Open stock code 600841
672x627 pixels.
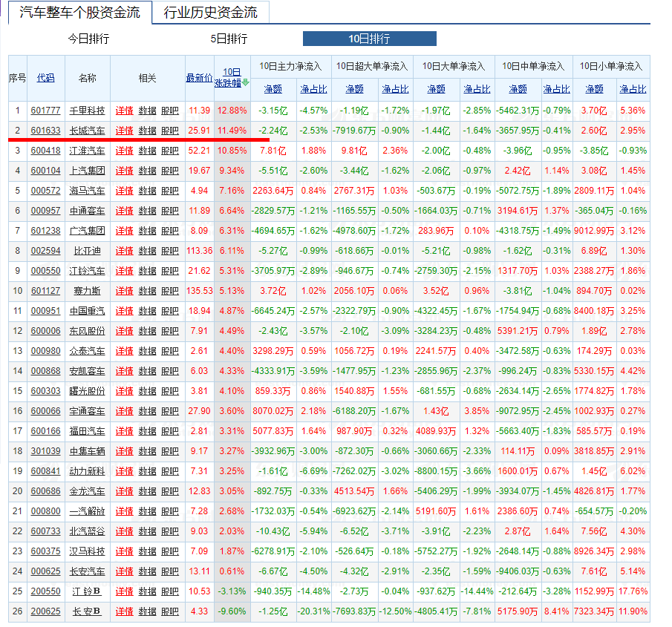pos(45,471)
